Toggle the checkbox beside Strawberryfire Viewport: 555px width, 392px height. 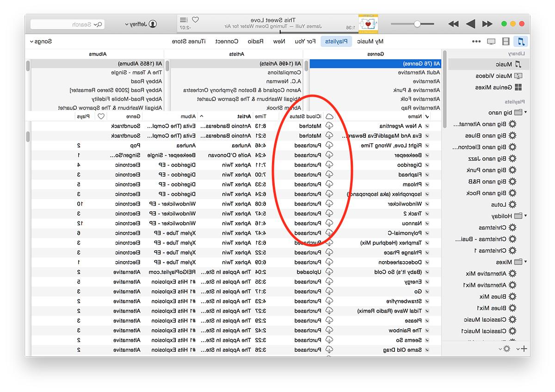(x=427, y=301)
